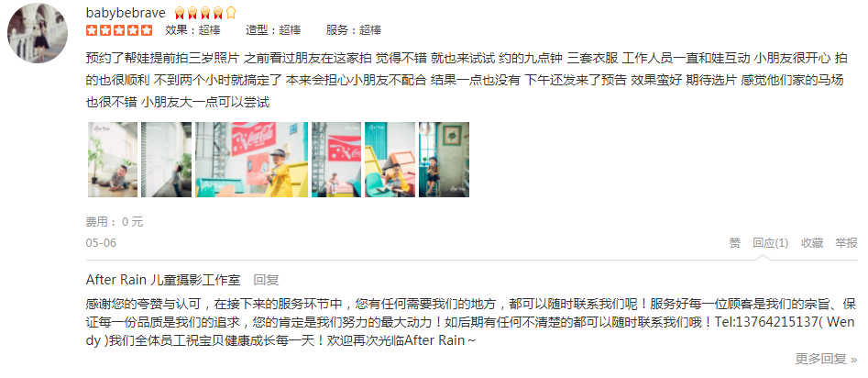This screenshot has width=868, height=378.
Task: Report review using 举报
Action: tap(846, 243)
